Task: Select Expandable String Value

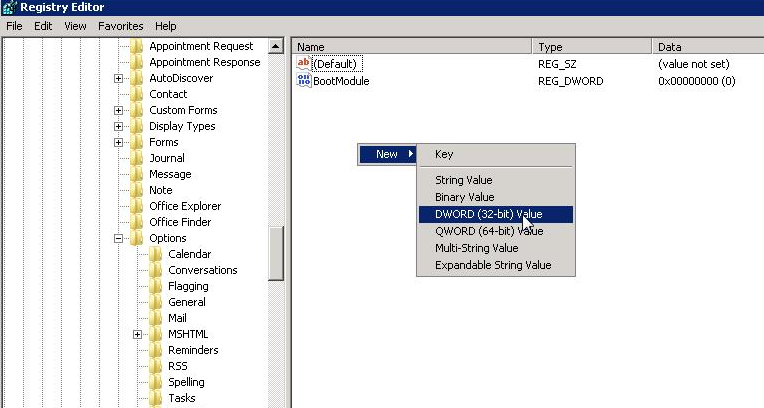Action: tap(496, 265)
